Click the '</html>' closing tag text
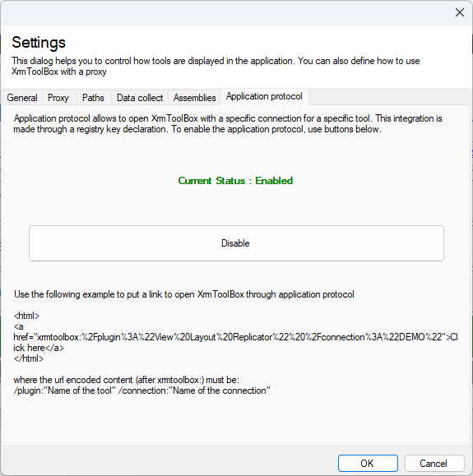The height and width of the screenshot is (476, 473). tap(29, 358)
